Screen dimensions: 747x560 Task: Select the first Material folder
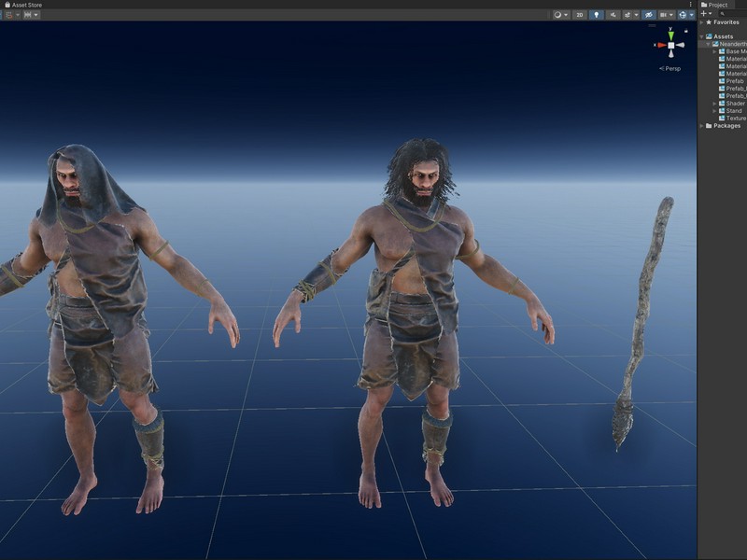pyautogui.click(x=733, y=59)
